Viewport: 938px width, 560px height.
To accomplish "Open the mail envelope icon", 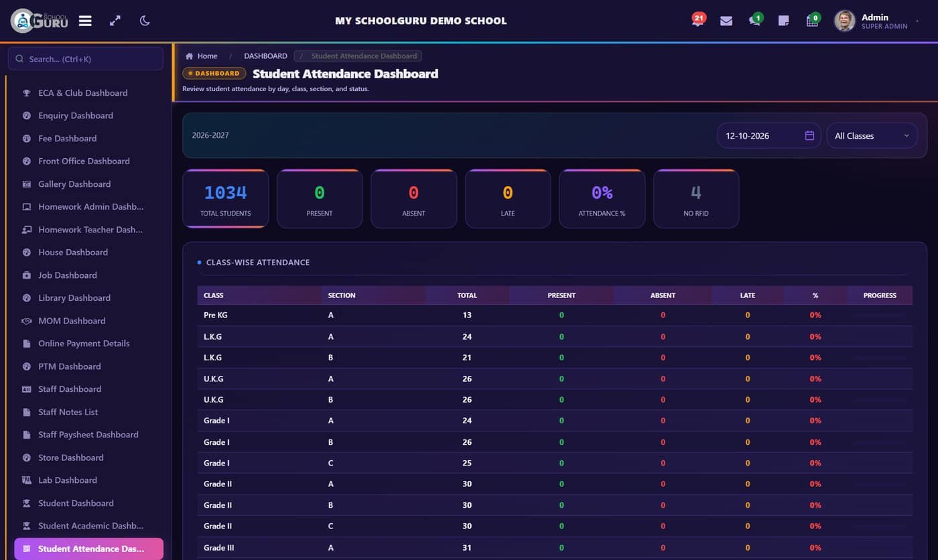I will pyautogui.click(x=726, y=21).
